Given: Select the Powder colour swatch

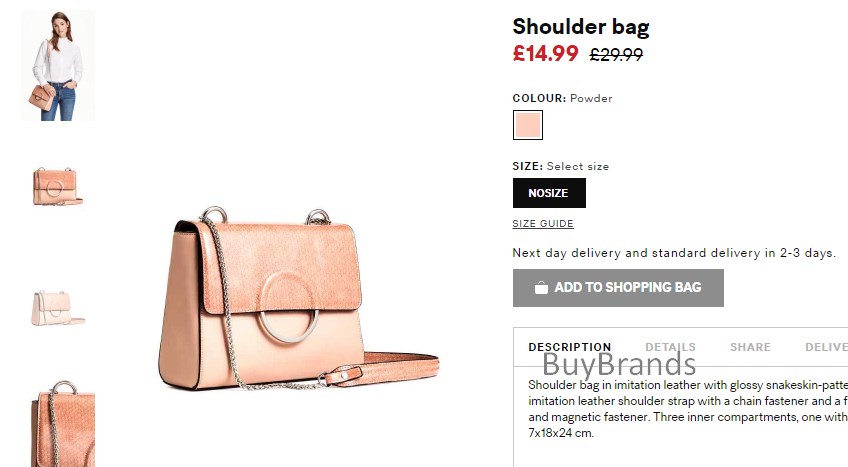Looking at the screenshot, I should [x=528, y=125].
